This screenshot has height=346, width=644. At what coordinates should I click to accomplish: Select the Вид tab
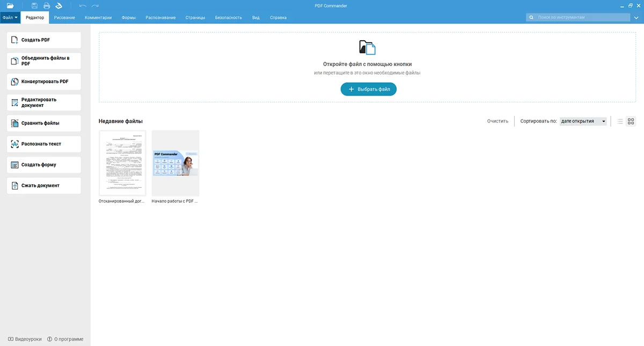(256, 17)
